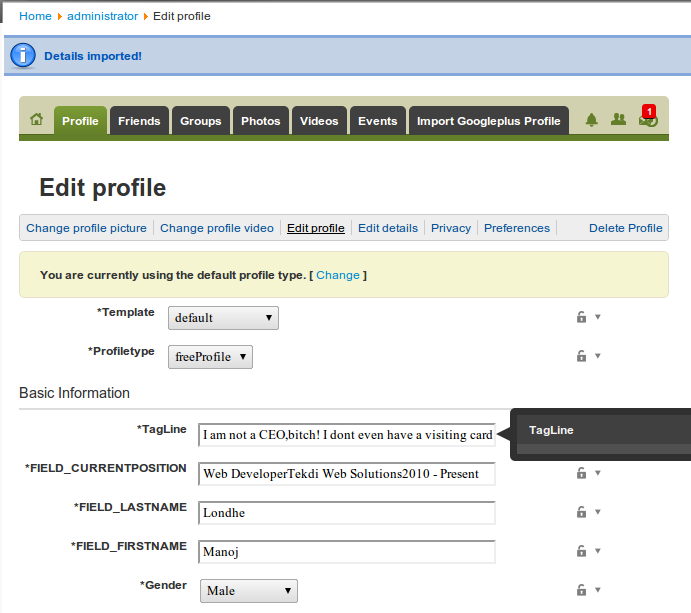Click the Delete Profile link
691x613 pixels.
pos(625,228)
